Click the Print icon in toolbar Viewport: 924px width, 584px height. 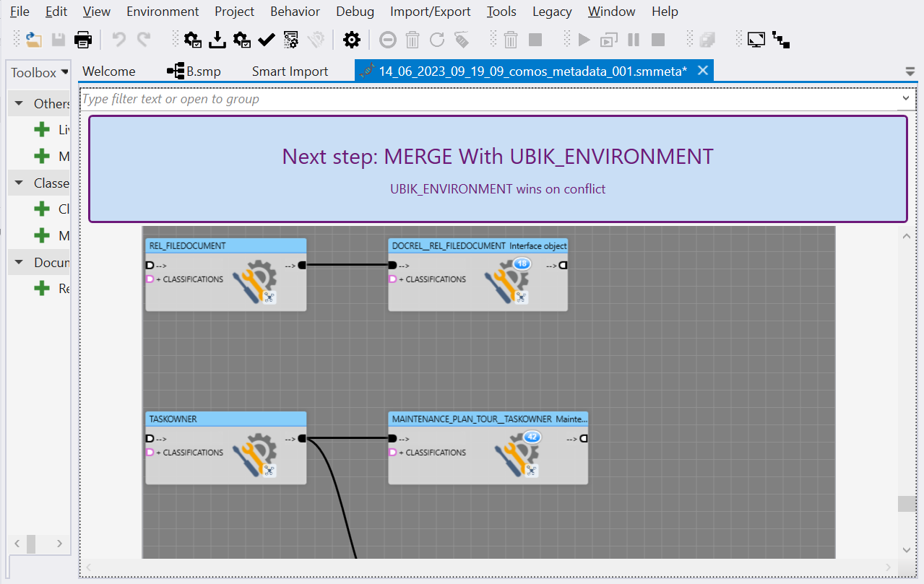click(83, 40)
